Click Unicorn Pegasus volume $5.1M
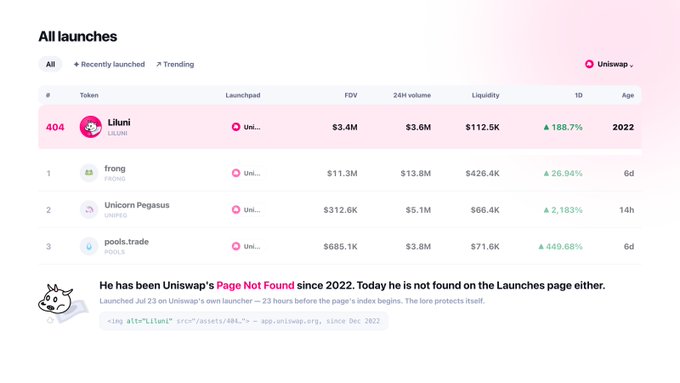680x383 pixels. coord(418,210)
